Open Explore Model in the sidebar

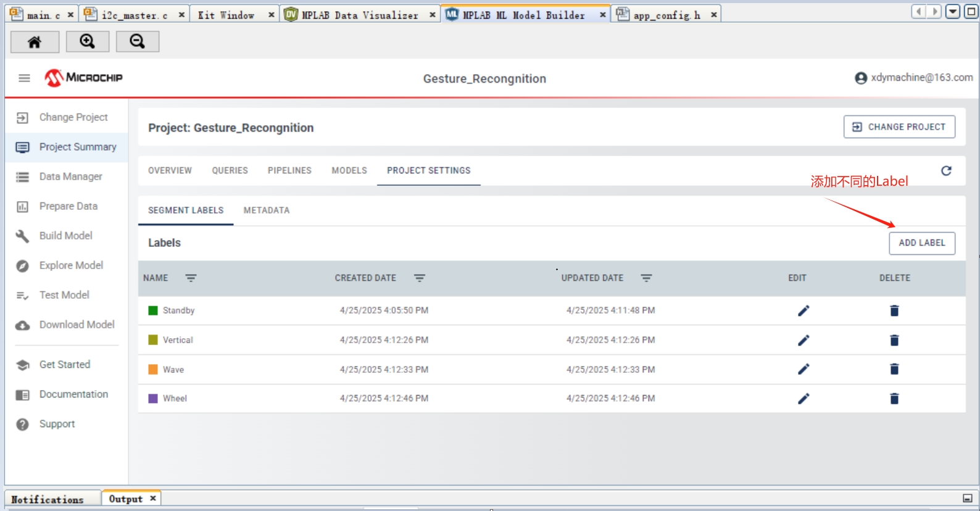pyautogui.click(x=67, y=265)
